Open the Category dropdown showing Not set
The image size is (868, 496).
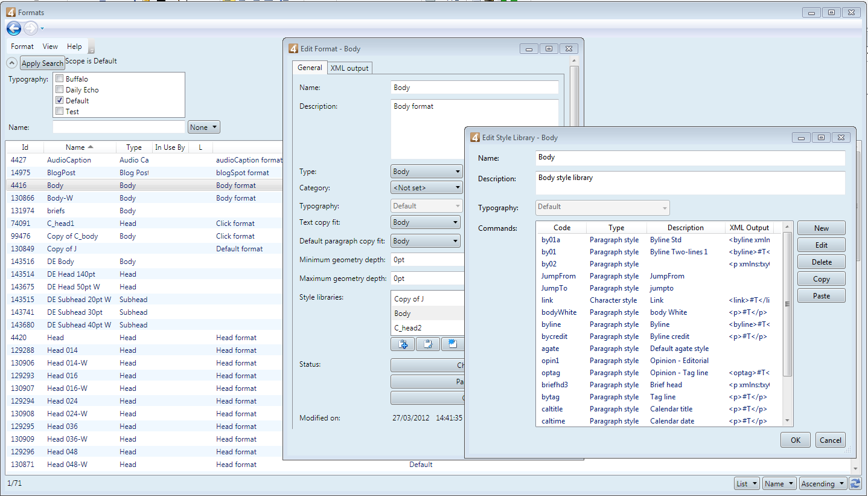(427, 188)
